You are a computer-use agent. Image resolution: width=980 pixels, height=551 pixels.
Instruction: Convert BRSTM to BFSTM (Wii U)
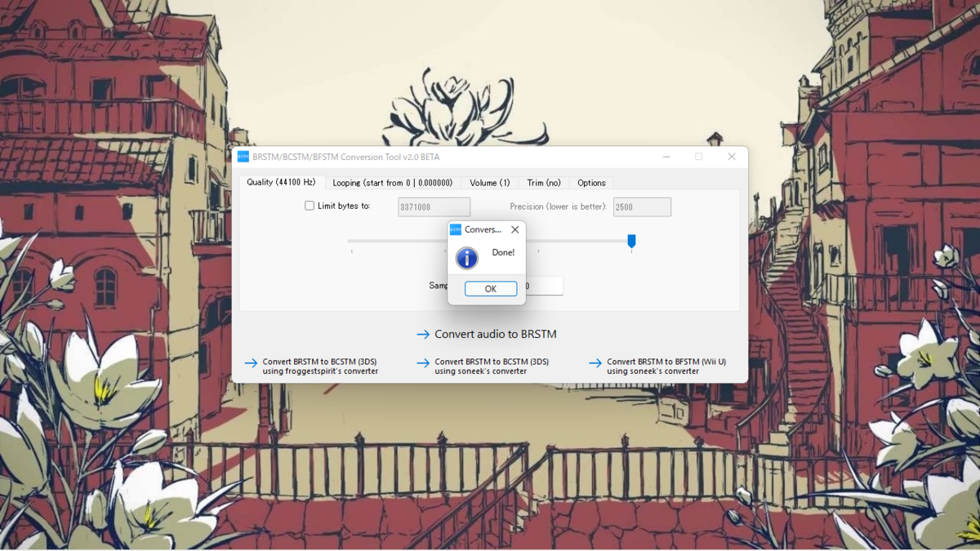pos(666,367)
